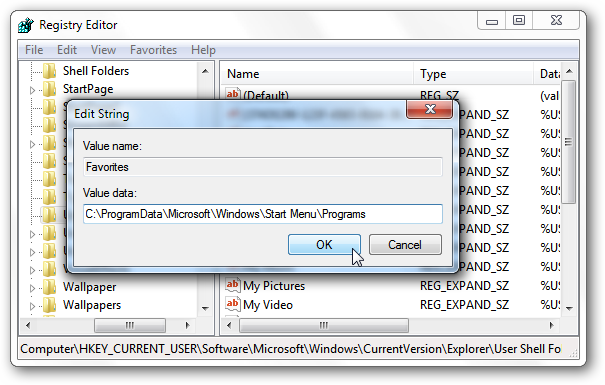Click the values pane scroll left arrow

pos(229,326)
